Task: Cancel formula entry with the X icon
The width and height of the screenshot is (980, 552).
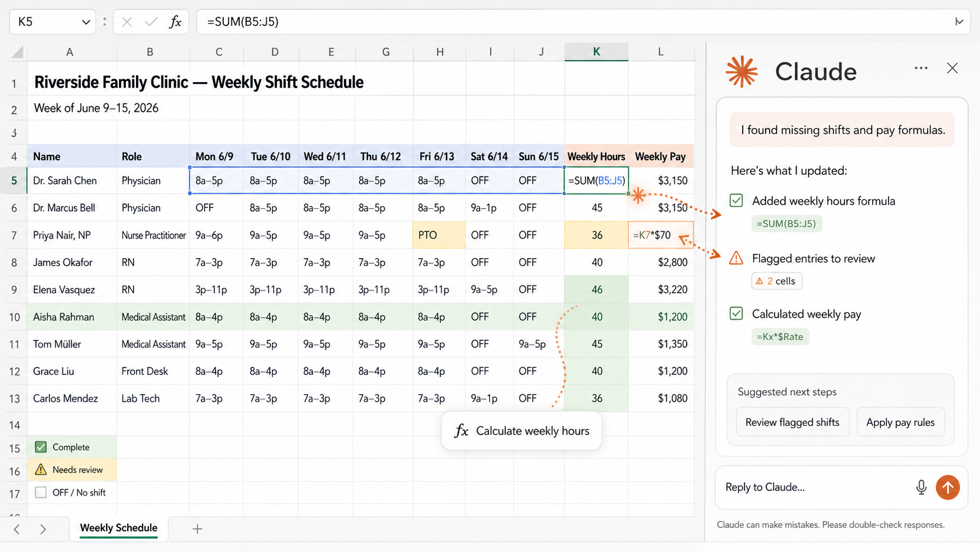Action: [127, 22]
